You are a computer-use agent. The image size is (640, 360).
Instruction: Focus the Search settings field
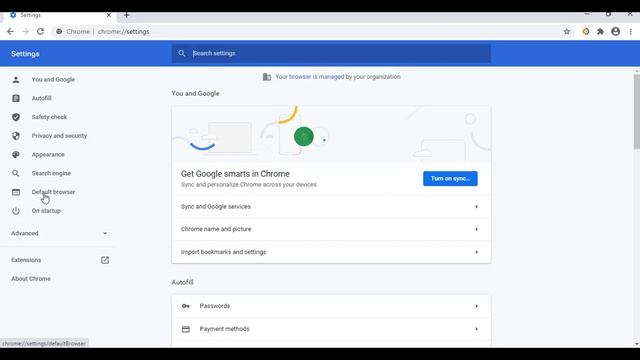click(x=331, y=53)
